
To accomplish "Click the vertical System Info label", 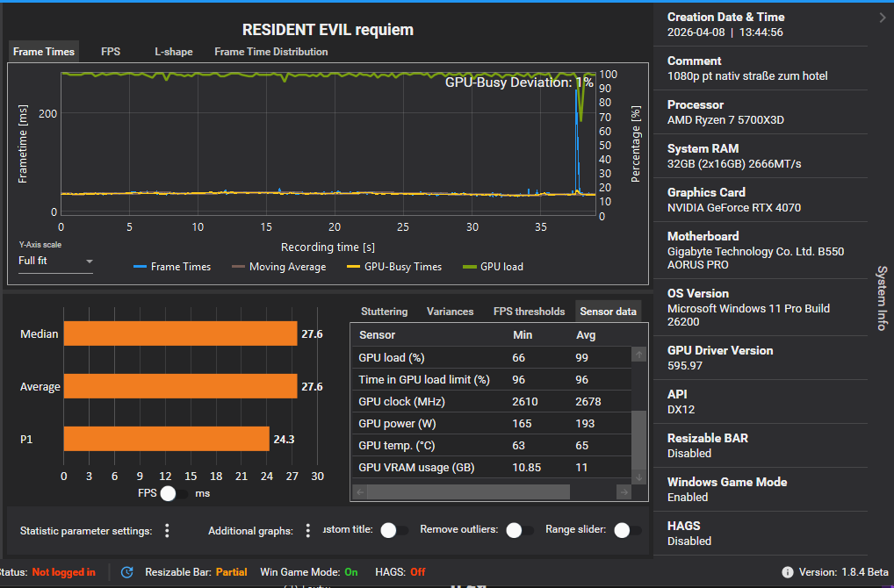I will 882,298.
